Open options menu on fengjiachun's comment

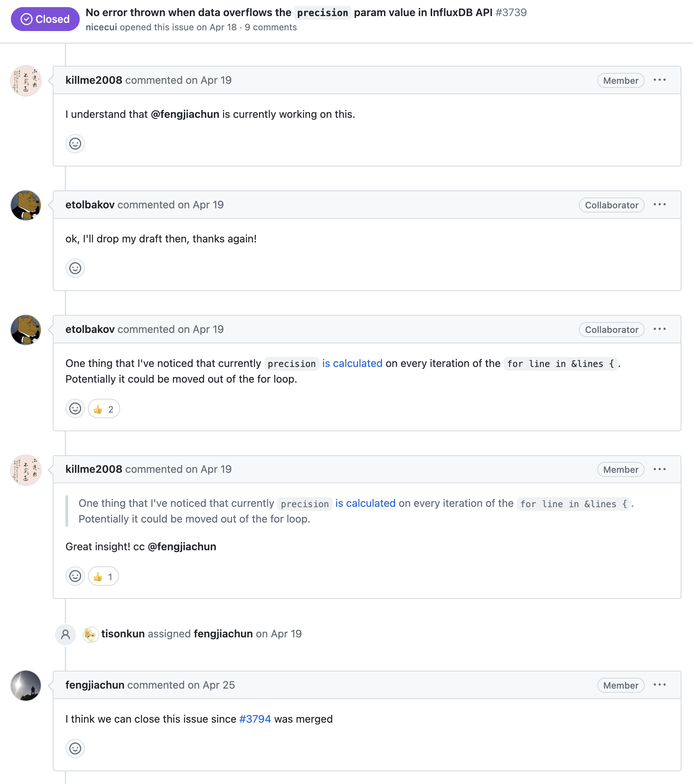point(659,685)
